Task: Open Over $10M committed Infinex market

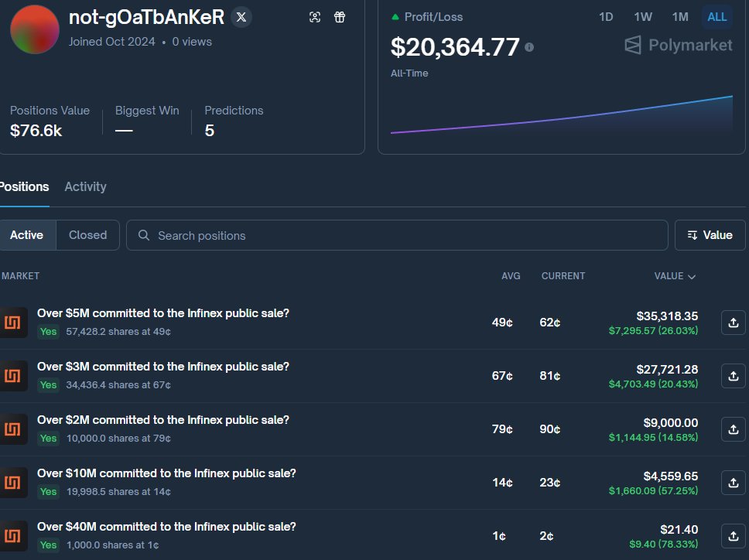Action: coord(166,473)
